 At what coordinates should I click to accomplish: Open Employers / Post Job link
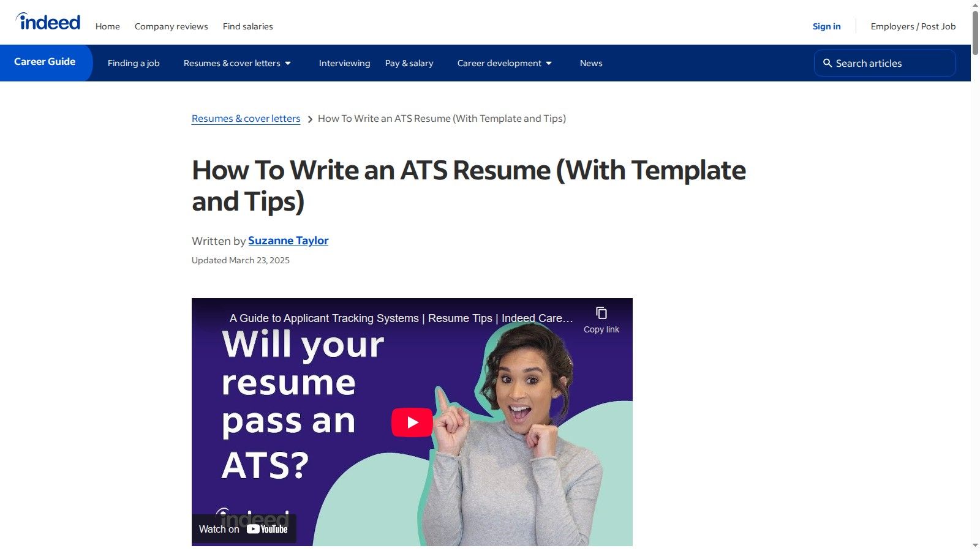(x=913, y=26)
